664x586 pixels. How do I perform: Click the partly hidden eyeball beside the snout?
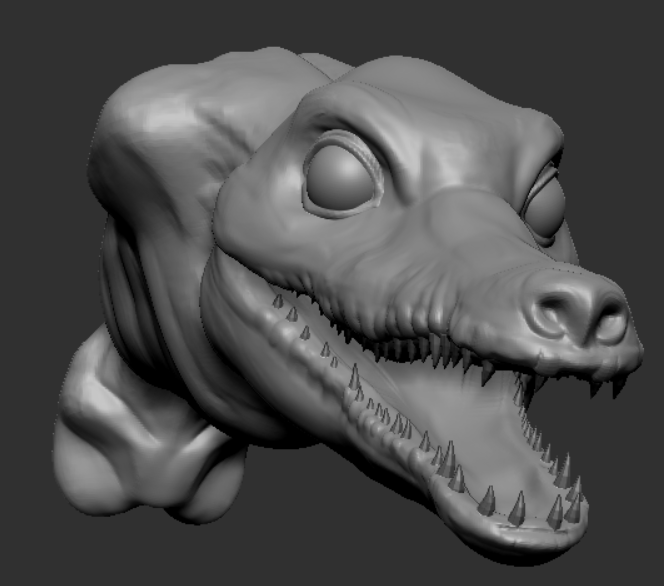pyautogui.click(x=545, y=207)
